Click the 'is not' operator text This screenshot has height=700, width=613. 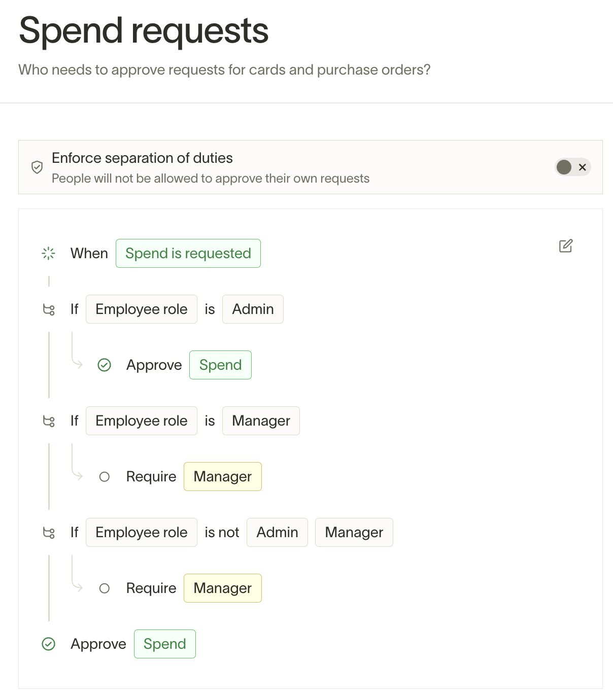[222, 532]
